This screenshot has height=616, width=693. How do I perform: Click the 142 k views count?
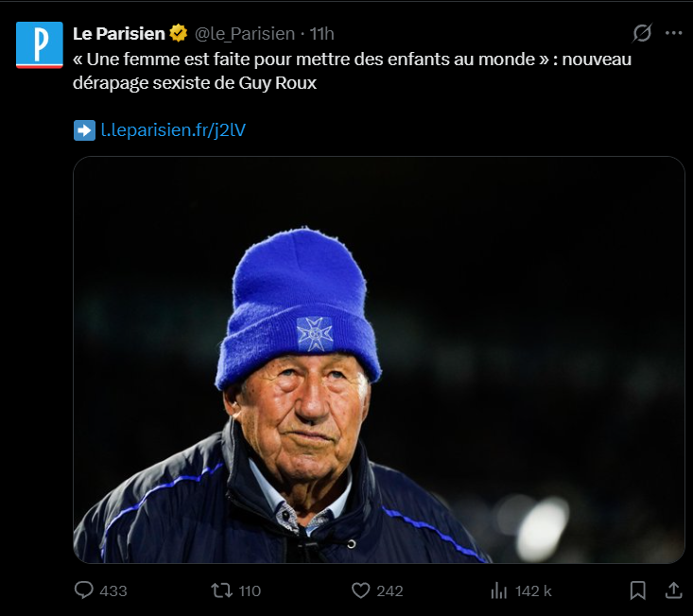point(533,590)
